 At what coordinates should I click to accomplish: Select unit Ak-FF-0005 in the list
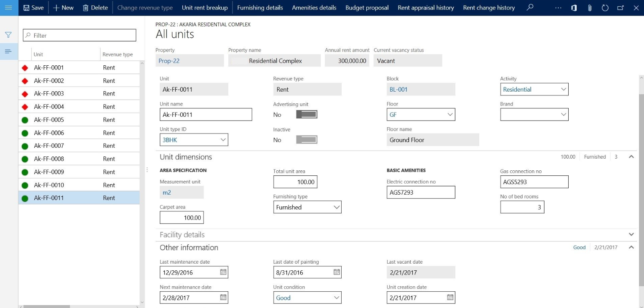(49, 120)
